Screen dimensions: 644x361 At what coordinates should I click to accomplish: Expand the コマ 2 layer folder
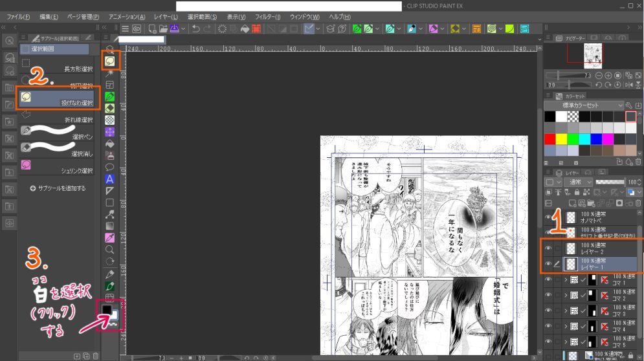click(x=566, y=296)
